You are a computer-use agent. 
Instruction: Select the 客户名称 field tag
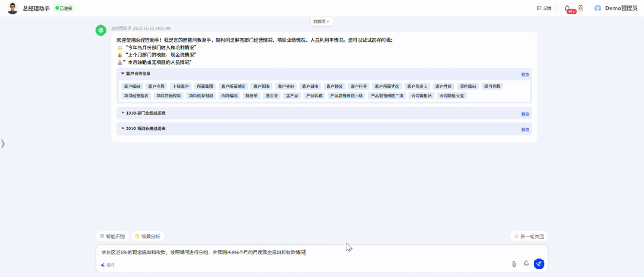(157, 87)
